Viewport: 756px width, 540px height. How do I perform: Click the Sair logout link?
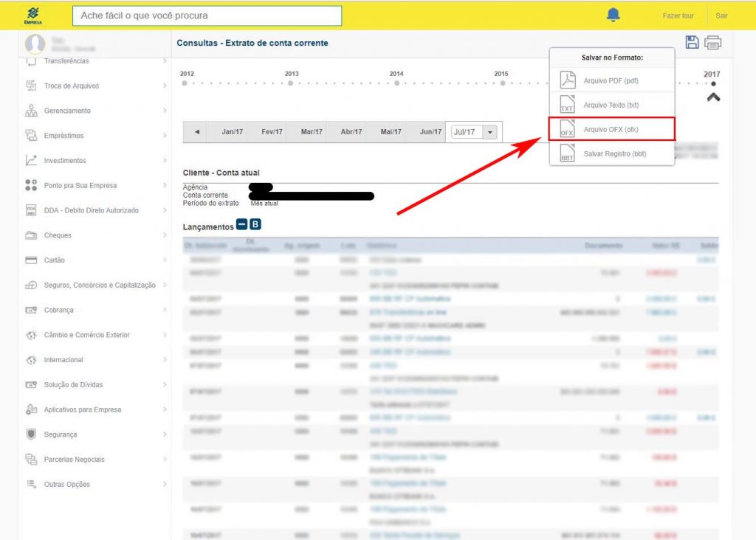click(x=721, y=15)
